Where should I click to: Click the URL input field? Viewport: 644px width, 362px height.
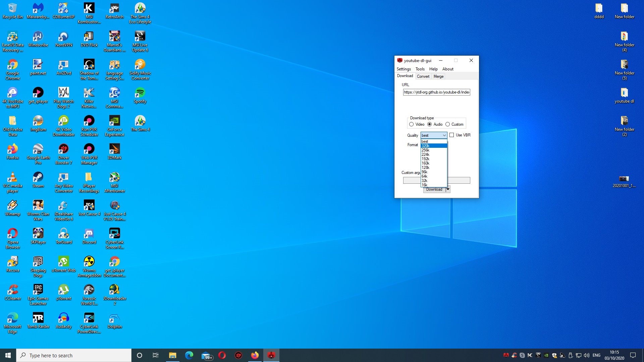click(436, 92)
